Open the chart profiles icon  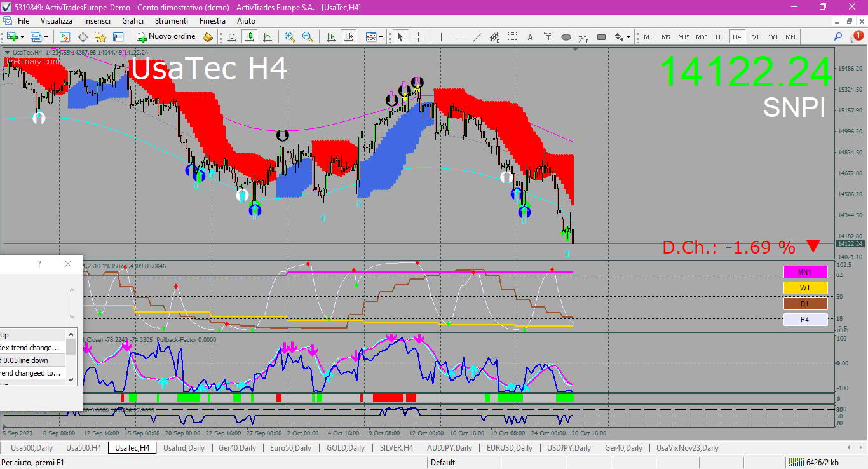click(36, 37)
